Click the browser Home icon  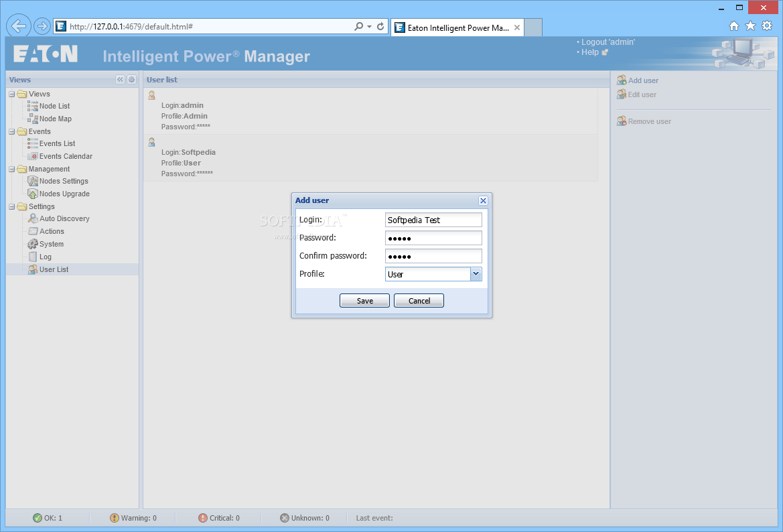[x=733, y=26]
